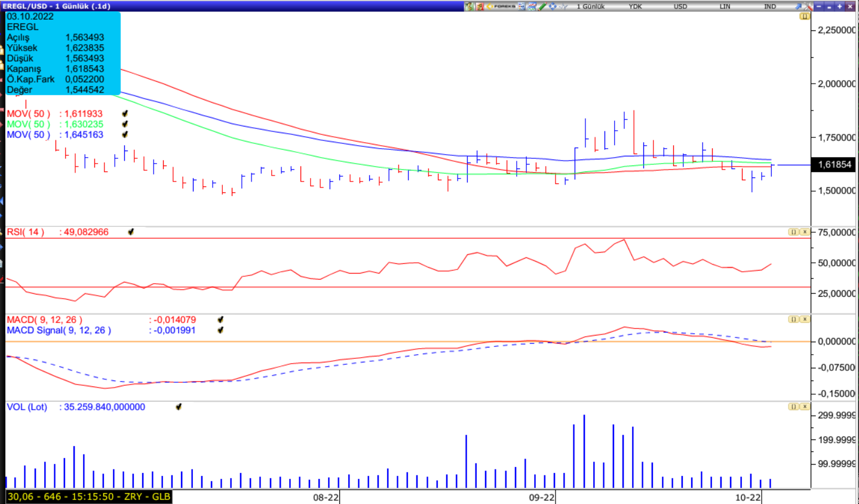
Task: Toggle the VOL (Lot) indicator checkmark
Action: click(179, 407)
